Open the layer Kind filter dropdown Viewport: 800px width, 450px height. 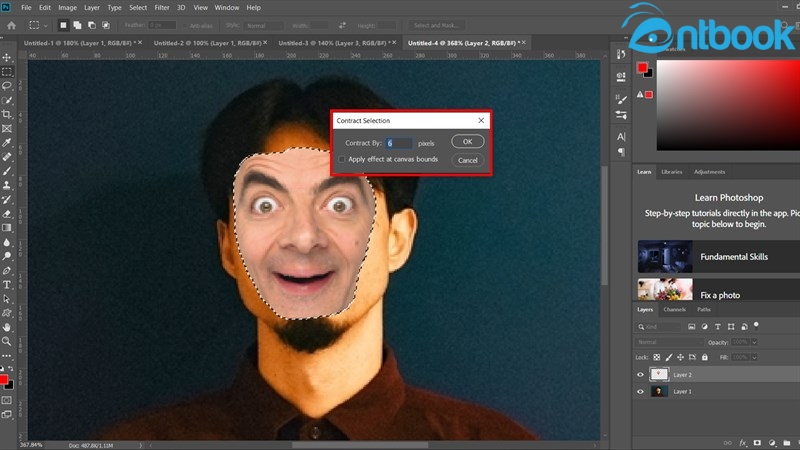(658, 327)
